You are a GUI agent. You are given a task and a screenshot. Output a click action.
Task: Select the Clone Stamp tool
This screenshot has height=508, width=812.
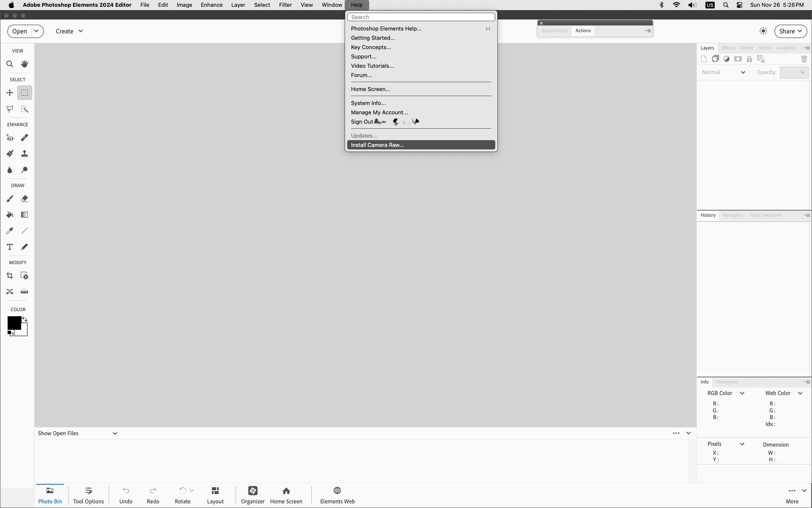point(24,153)
